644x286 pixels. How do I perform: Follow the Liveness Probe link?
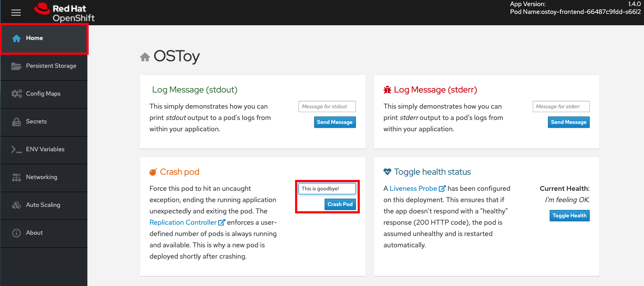(413, 189)
